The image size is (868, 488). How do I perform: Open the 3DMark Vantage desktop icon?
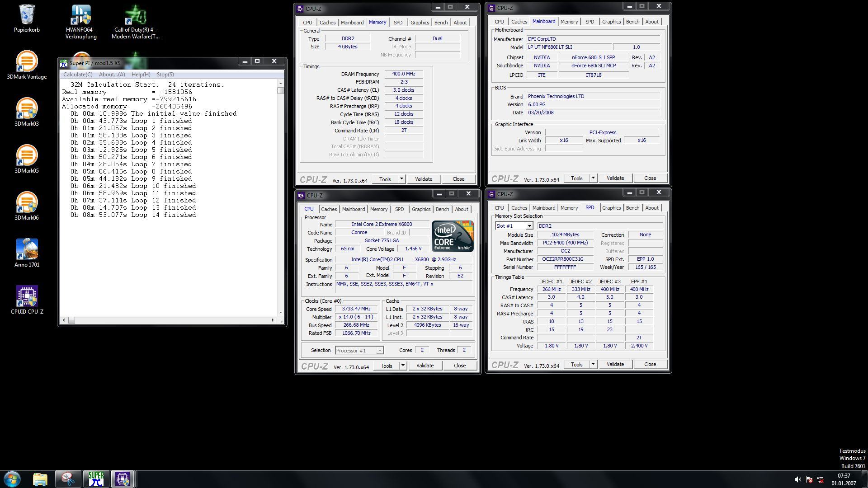27,63
